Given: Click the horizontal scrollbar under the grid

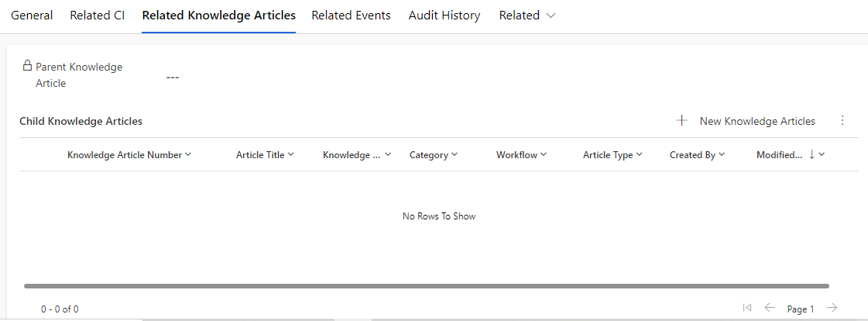Looking at the screenshot, I should (426, 286).
